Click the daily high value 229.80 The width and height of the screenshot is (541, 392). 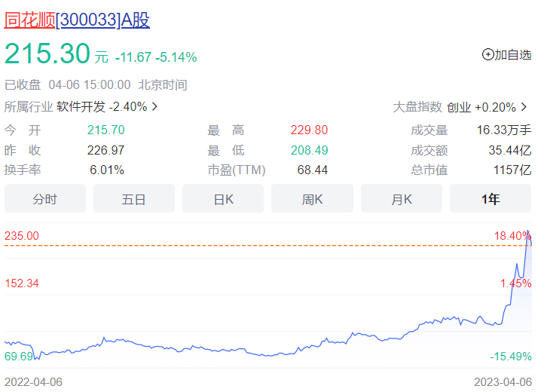309,130
